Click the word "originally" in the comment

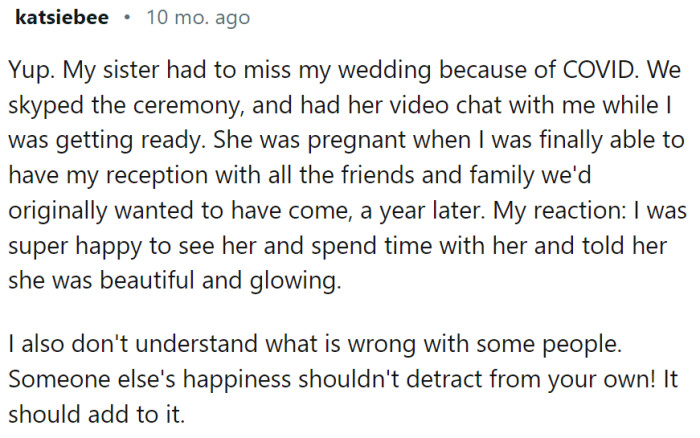tap(55, 212)
